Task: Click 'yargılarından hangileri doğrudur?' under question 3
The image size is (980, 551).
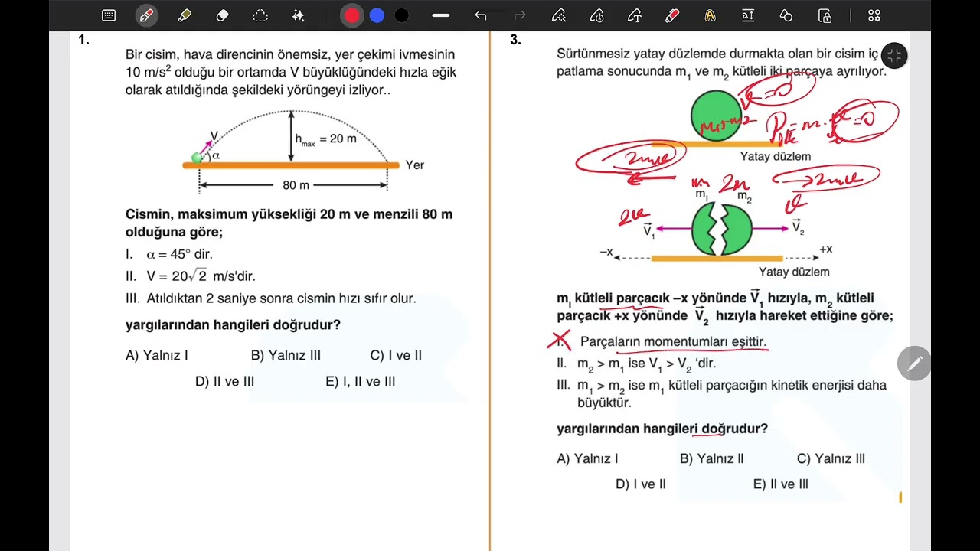Action: [x=662, y=429]
